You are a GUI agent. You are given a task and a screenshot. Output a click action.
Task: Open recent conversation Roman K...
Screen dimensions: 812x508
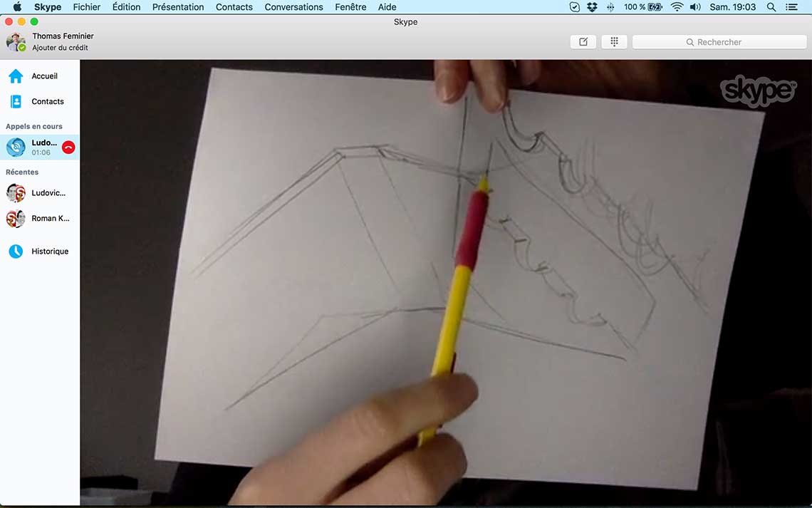click(x=40, y=219)
